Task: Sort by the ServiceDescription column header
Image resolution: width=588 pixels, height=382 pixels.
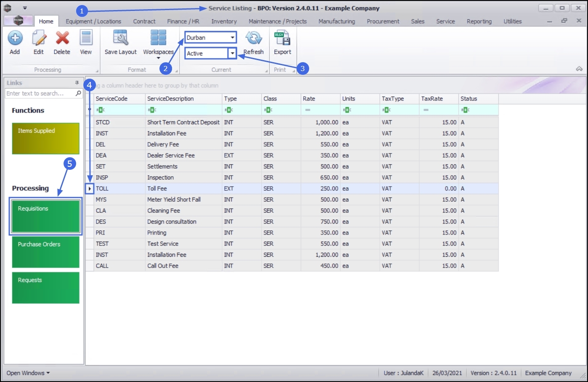Action: click(x=184, y=99)
